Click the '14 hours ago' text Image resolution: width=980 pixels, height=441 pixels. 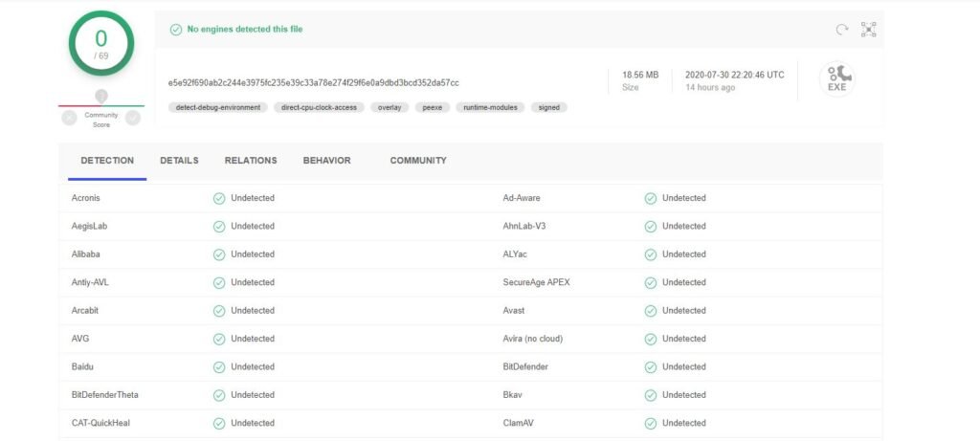pos(710,87)
